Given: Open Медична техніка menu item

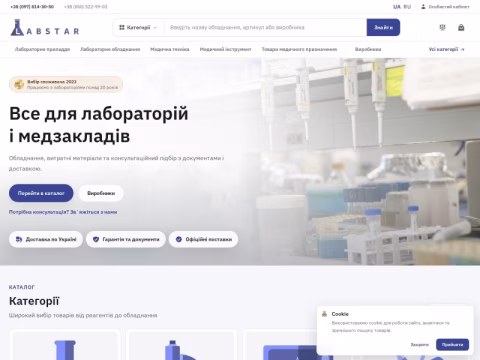Looking at the screenshot, I should click(x=170, y=49).
